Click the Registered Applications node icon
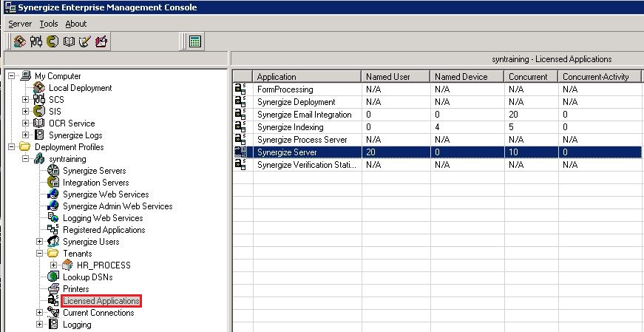Viewport: 644px width, 332px height. (x=53, y=230)
